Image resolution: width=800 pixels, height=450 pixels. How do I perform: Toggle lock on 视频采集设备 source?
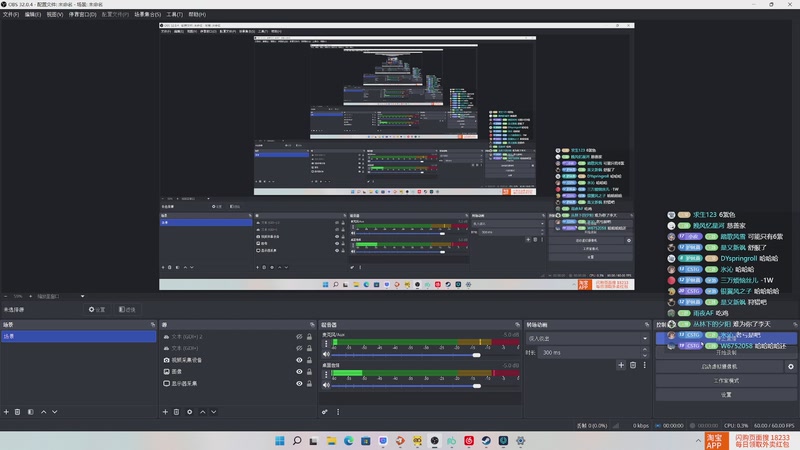click(x=309, y=360)
